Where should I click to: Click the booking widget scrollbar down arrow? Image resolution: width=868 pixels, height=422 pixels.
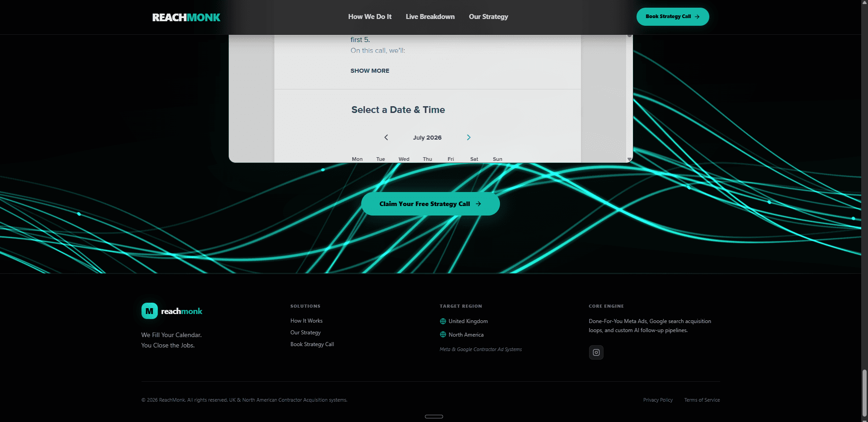click(x=629, y=159)
